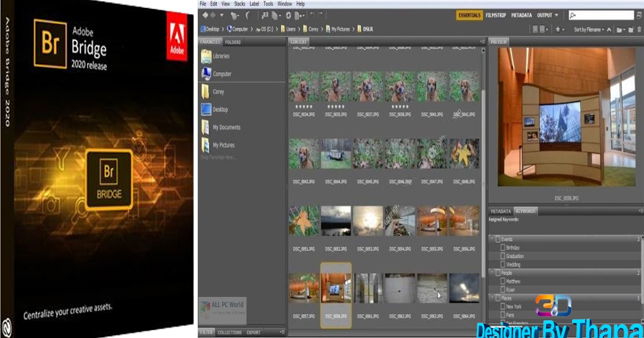
Task: Collapse the Events keyword group triangle
Action: [x=492, y=239]
